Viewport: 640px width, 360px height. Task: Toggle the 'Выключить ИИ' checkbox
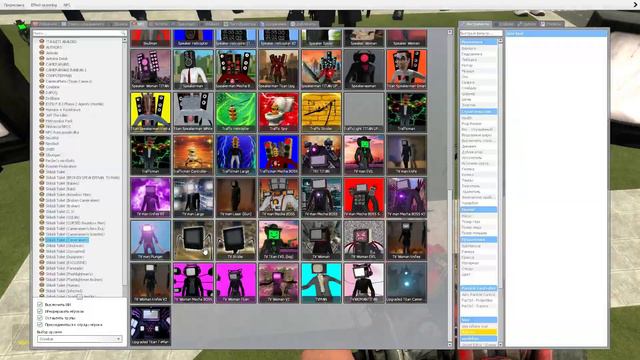(x=40, y=304)
